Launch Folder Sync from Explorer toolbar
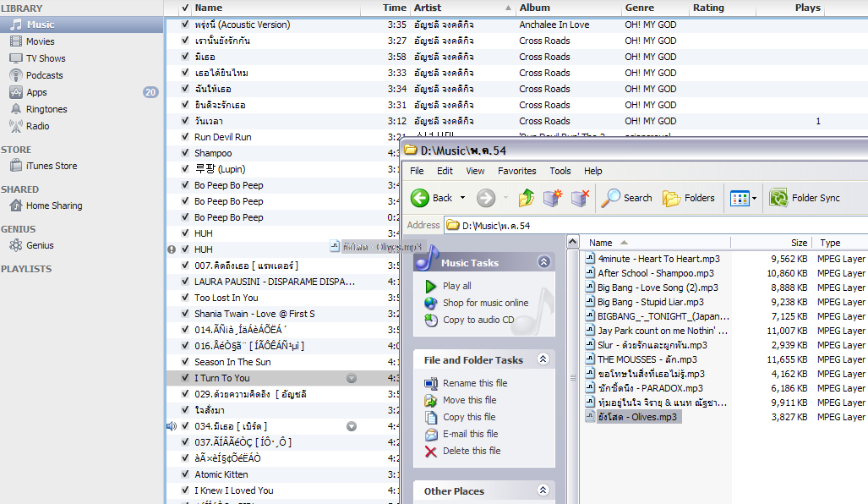 point(805,198)
